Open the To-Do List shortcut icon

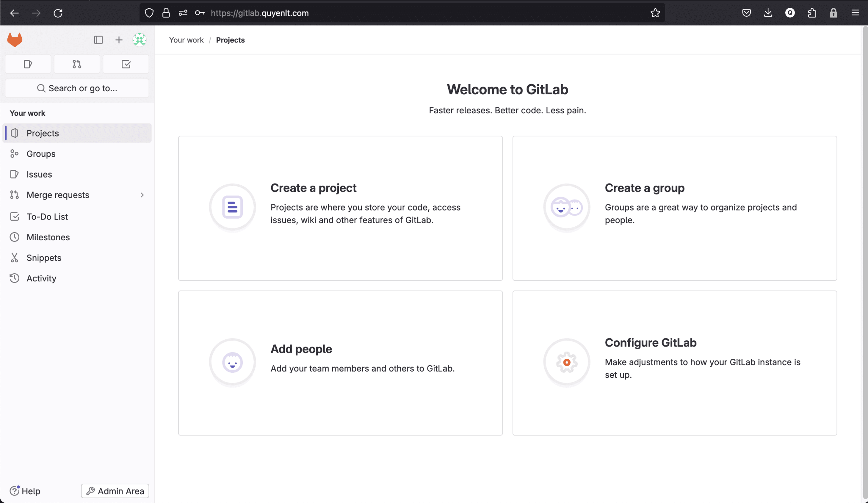(126, 64)
